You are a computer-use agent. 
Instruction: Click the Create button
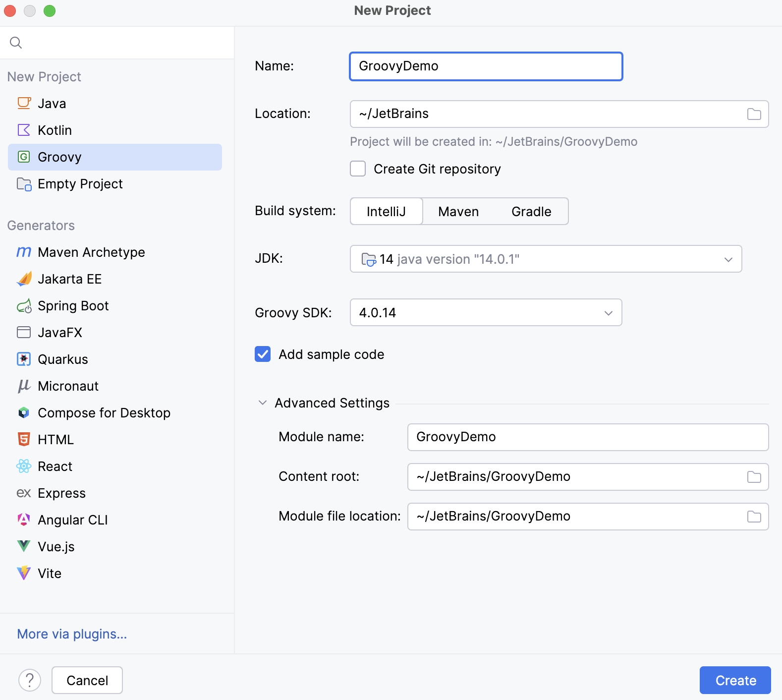click(735, 680)
